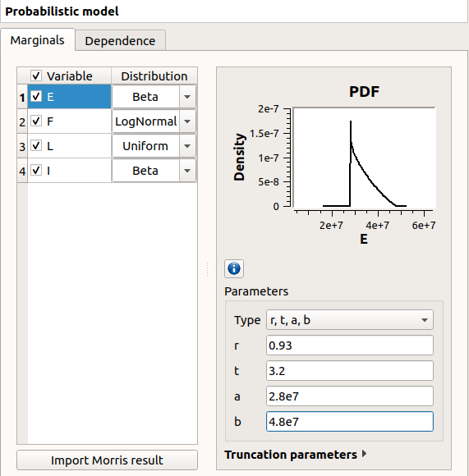Click row header number 1

[x=22, y=97]
